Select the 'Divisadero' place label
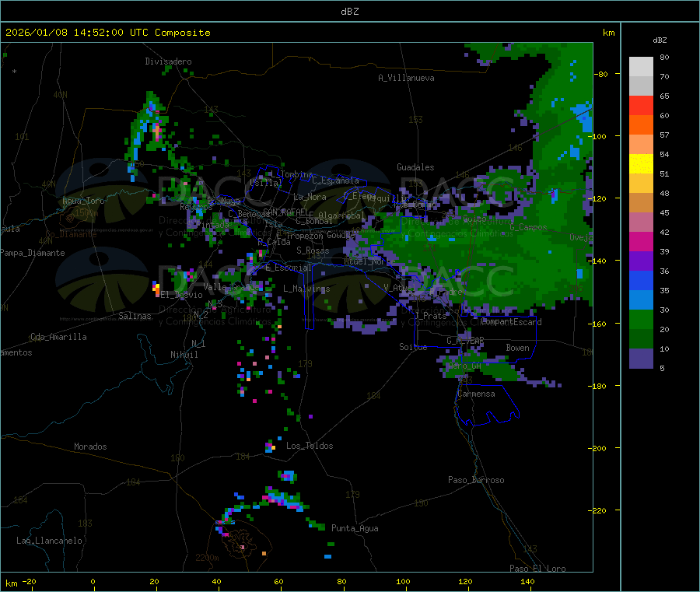Viewport: 700px width, 592px height. tap(168, 61)
